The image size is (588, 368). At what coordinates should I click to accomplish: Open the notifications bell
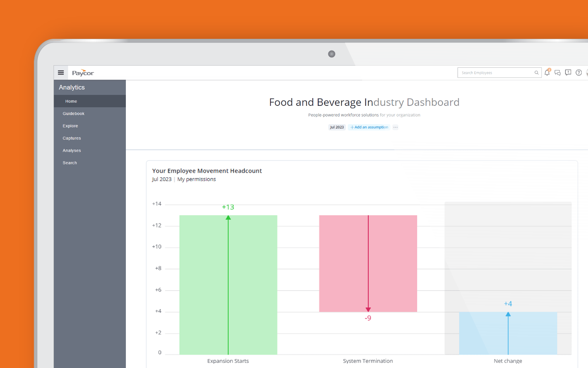547,72
